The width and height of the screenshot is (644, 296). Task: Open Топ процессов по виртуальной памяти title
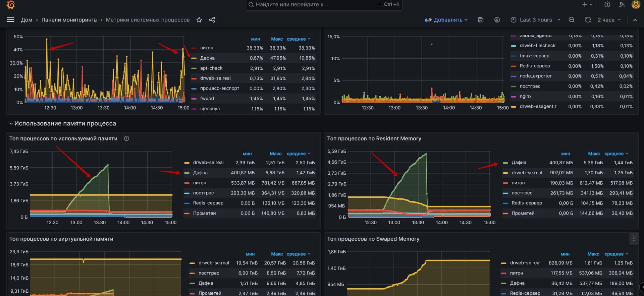click(61, 239)
